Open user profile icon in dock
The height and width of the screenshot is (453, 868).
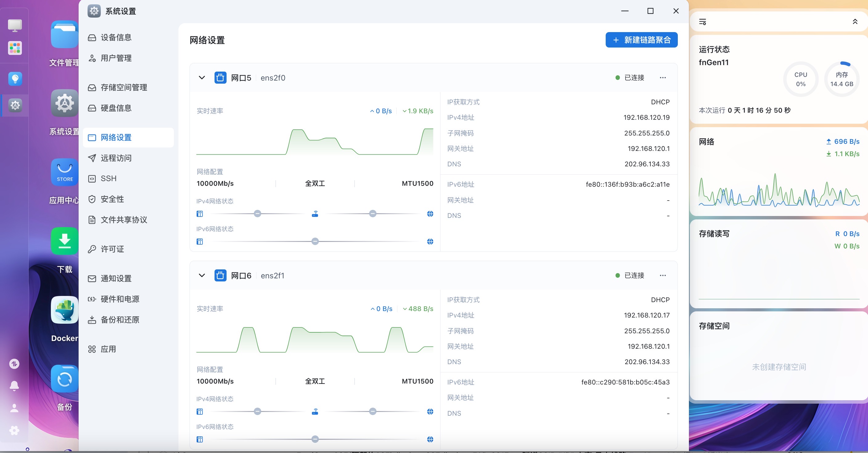click(x=14, y=408)
